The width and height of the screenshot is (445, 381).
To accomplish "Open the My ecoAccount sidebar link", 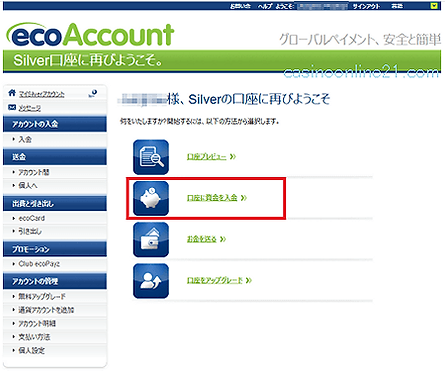I will pyautogui.click(x=42, y=94).
